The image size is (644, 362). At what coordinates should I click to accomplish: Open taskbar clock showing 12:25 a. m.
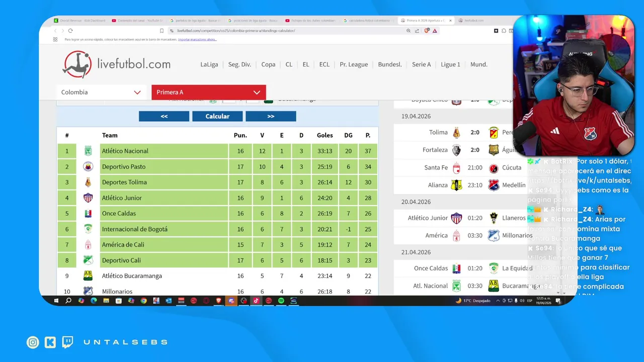point(543,301)
